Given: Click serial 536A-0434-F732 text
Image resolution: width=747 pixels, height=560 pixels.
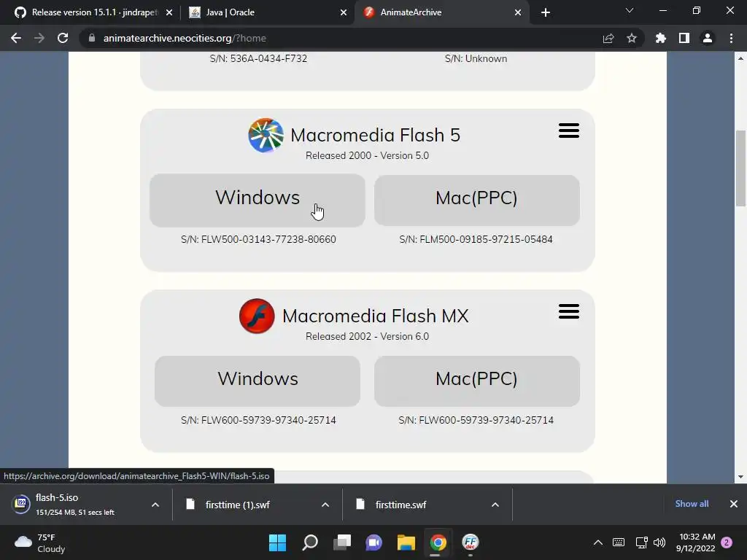Looking at the screenshot, I should tap(258, 58).
